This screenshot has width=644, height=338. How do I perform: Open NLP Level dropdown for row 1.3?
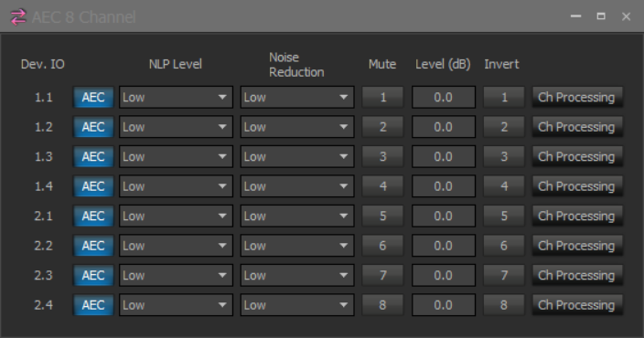tap(176, 156)
